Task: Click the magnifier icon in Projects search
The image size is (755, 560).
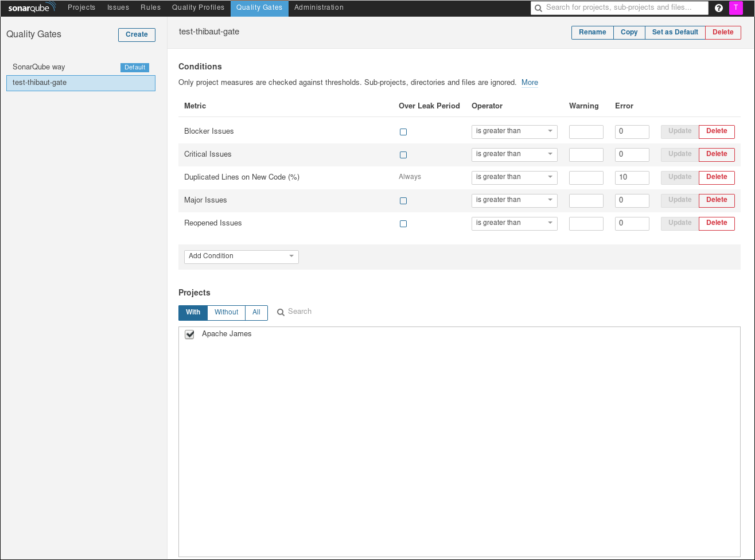Action: 281,312
